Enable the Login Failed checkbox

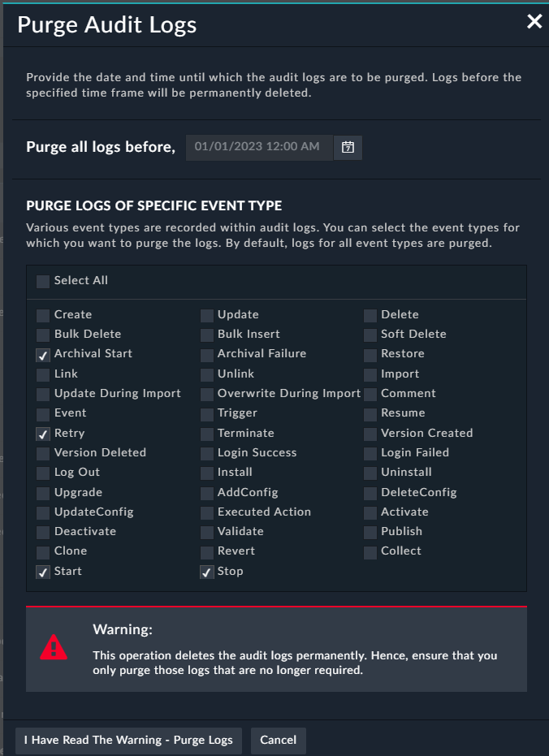[x=370, y=453]
